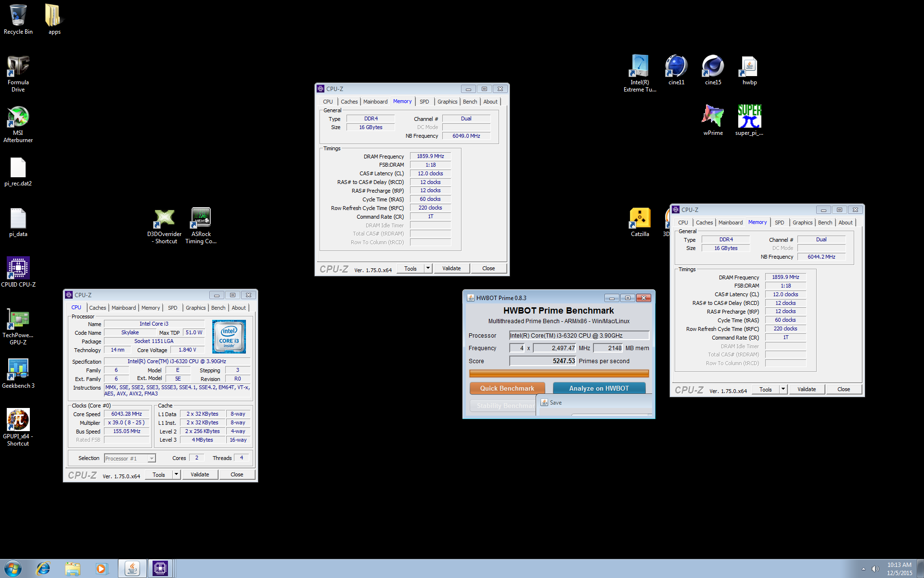
Task: Select the pi_rec.dat2 file icon
Action: click(x=18, y=172)
